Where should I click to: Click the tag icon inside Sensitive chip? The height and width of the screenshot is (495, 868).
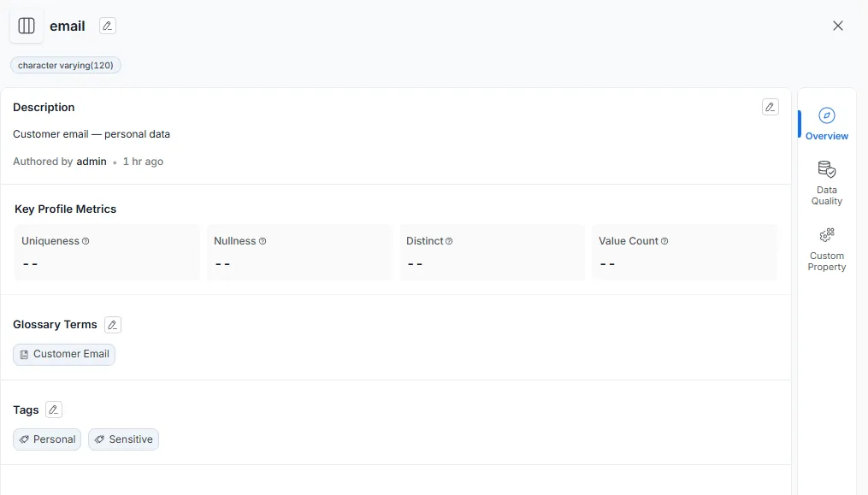99,439
